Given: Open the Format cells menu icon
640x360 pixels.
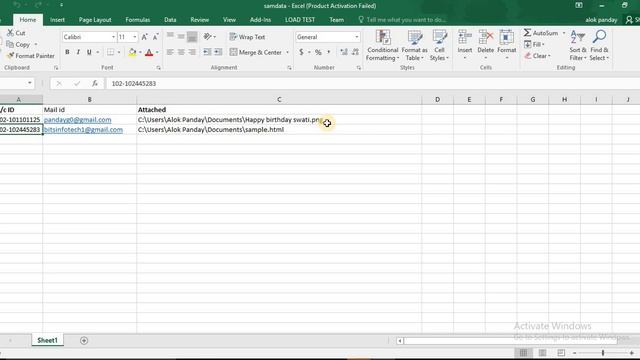Looking at the screenshot, I should click(x=507, y=38).
